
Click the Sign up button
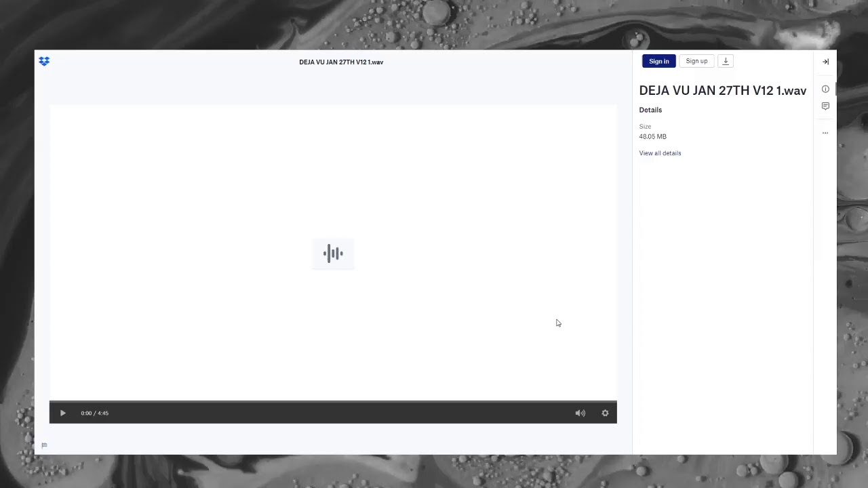pos(696,61)
